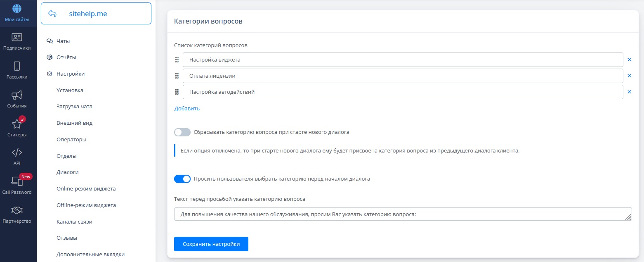The height and width of the screenshot is (262, 644).
Task: Click the Добавить link
Action: click(187, 109)
